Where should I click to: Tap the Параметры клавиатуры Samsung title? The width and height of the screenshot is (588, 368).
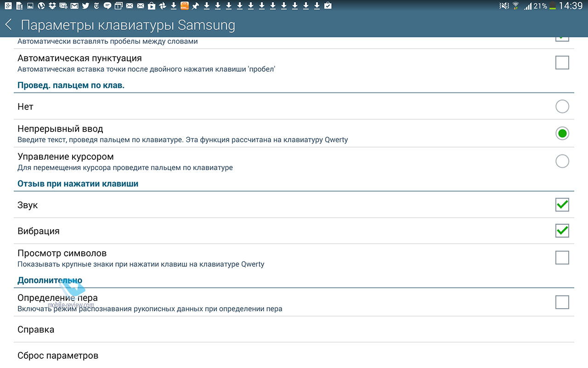(x=128, y=25)
